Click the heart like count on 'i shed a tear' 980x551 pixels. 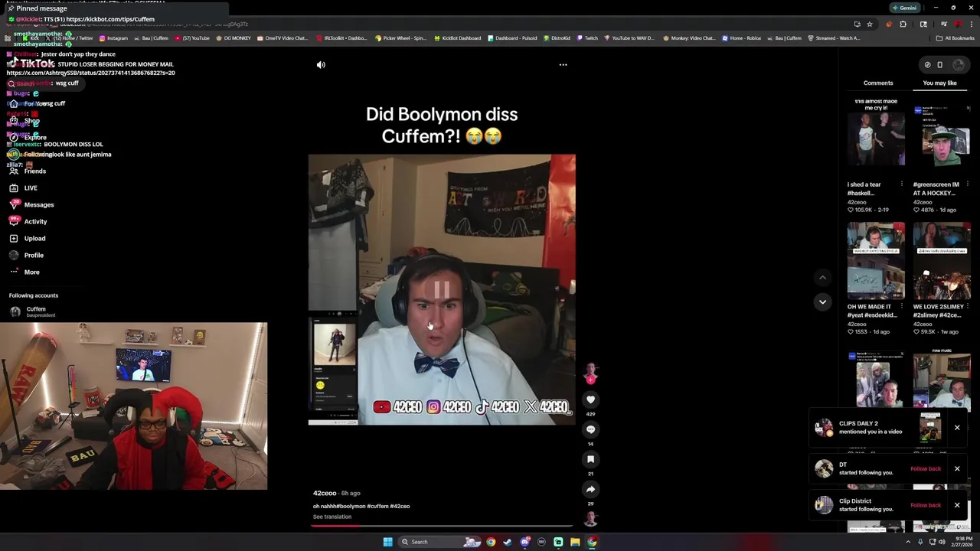click(861, 210)
